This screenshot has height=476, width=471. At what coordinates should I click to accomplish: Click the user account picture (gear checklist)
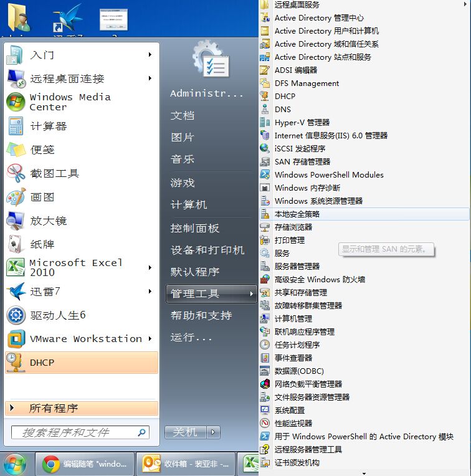[212, 59]
